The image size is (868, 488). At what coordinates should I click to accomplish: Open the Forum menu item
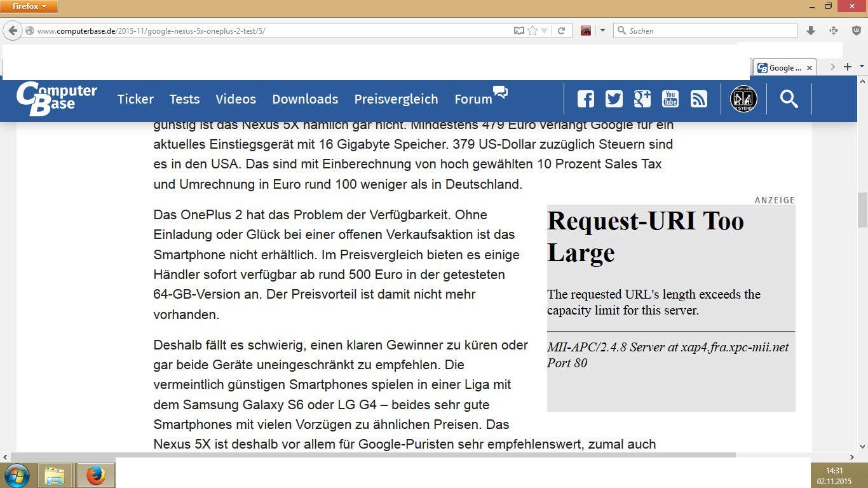pos(473,99)
